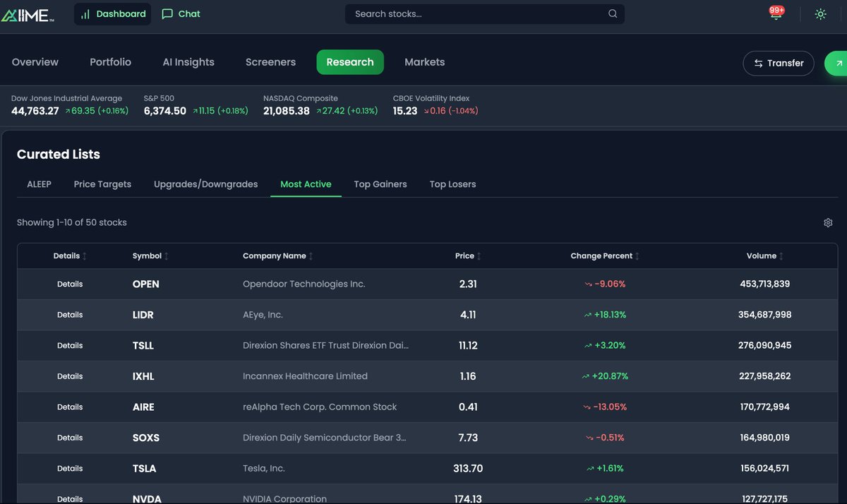This screenshot has height=504, width=847.
Task: Click the -13.05% change value
Action: click(x=610, y=407)
